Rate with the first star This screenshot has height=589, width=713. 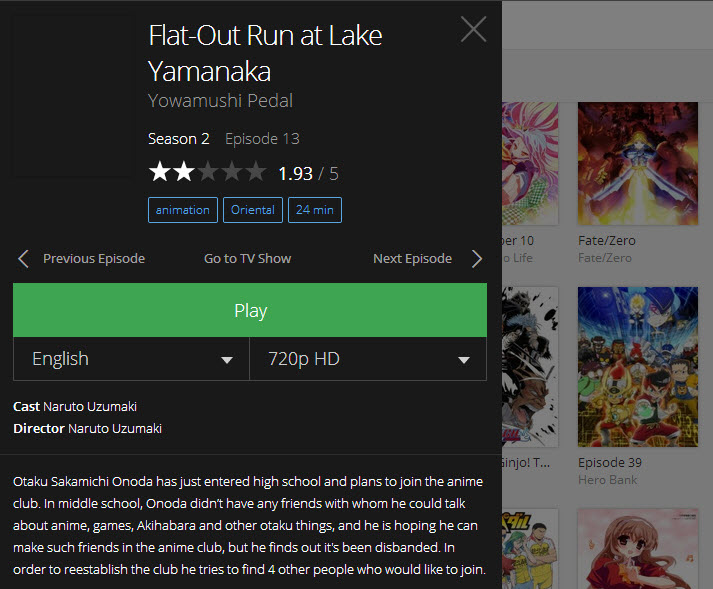pyautogui.click(x=160, y=172)
